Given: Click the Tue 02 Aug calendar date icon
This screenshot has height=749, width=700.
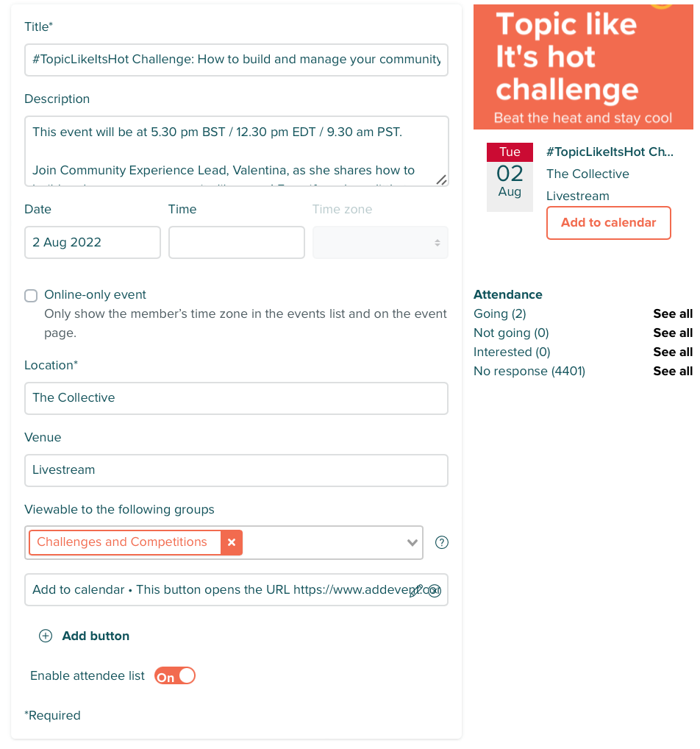Looking at the screenshot, I should click(x=510, y=177).
